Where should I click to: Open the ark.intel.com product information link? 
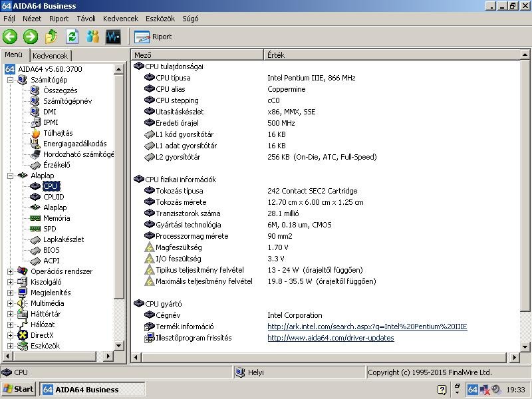tap(367, 327)
